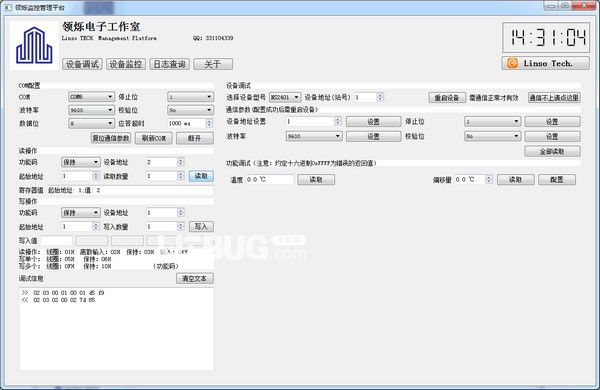Image resolution: width=600 pixels, height=390 pixels.
Task: Click the orange Linso Tech. icon button
Action: 545,63
